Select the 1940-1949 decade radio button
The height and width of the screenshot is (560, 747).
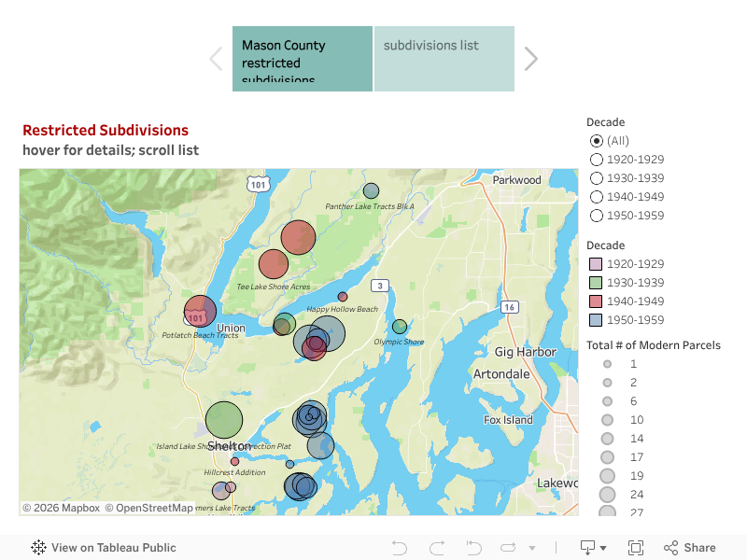pos(597,197)
